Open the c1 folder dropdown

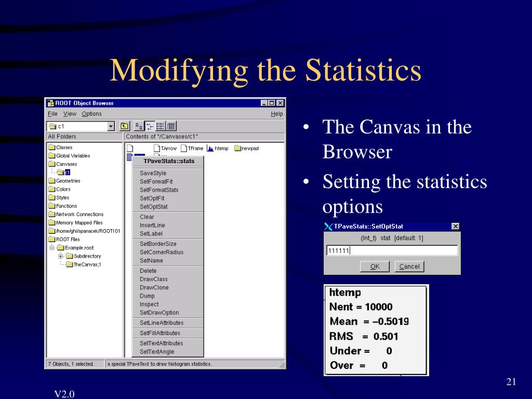point(111,127)
